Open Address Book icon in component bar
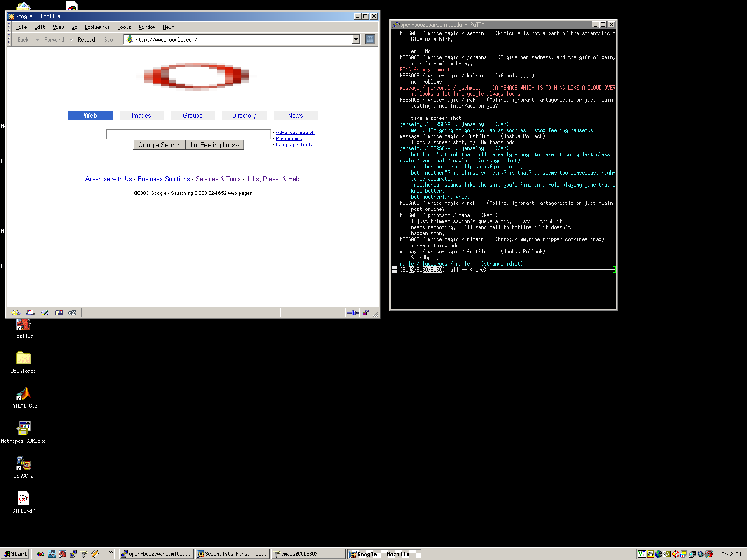This screenshot has width=747, height=560. pyautogui.click(x=59, y=313)
